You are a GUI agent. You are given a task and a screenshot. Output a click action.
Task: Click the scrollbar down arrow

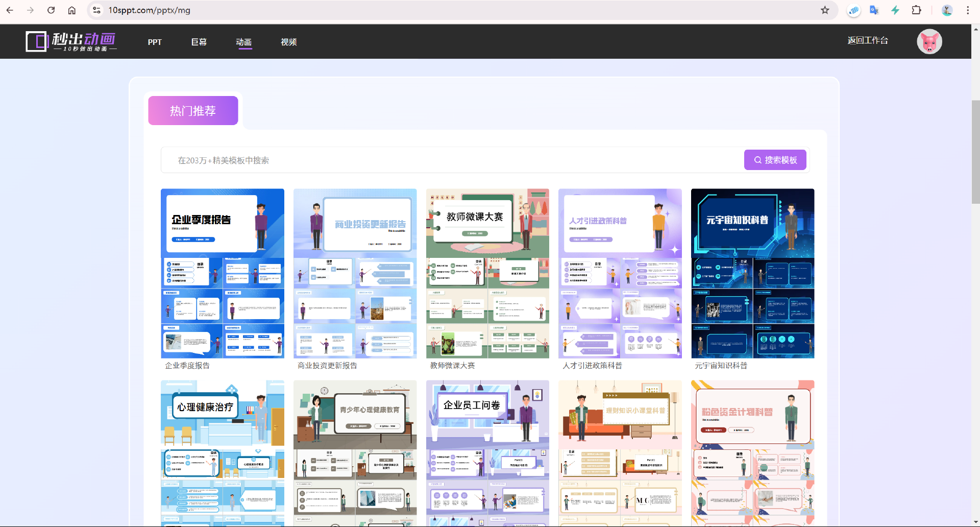click(x=975, y=522)
